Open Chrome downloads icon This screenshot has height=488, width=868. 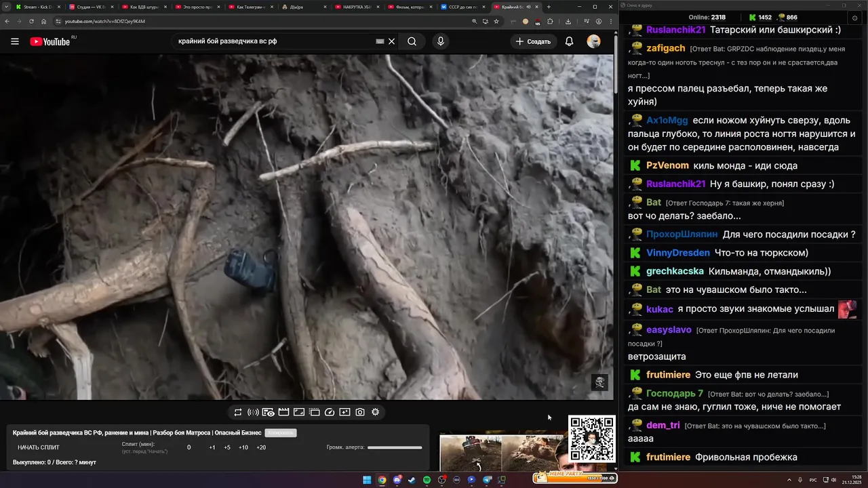point(568,21)
